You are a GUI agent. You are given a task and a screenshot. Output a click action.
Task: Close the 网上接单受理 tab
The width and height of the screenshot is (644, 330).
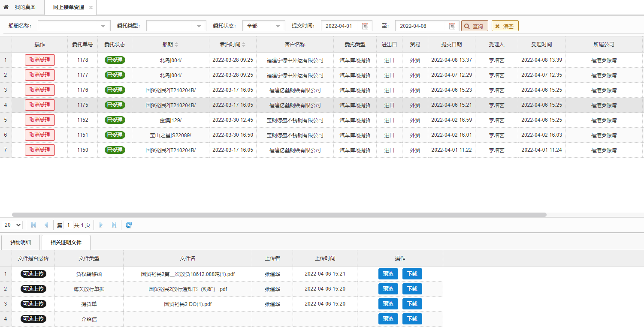pos(91,8)
